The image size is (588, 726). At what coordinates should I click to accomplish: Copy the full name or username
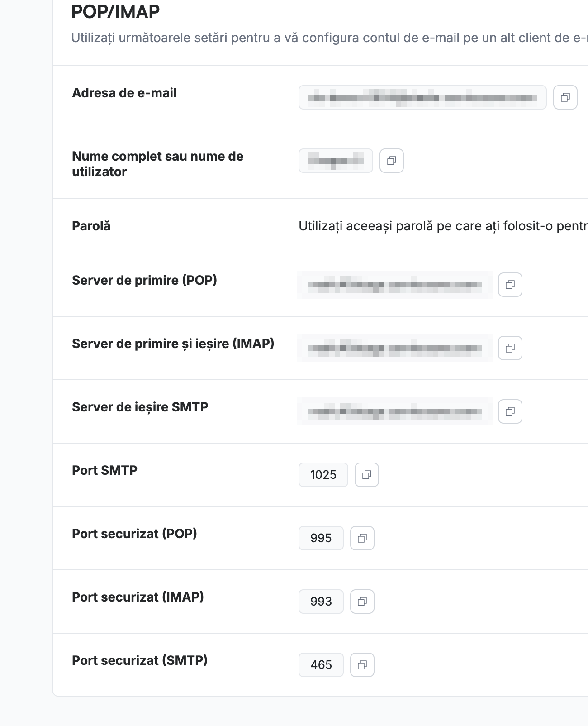click(x=392, y=161)
